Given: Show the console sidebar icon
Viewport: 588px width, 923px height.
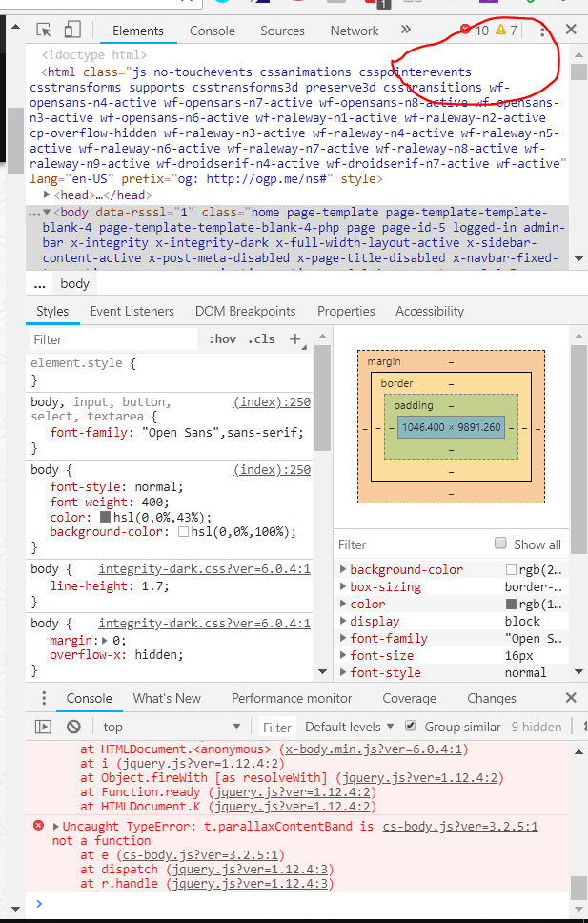Looking at the screenshot, I should click(43, 727).
